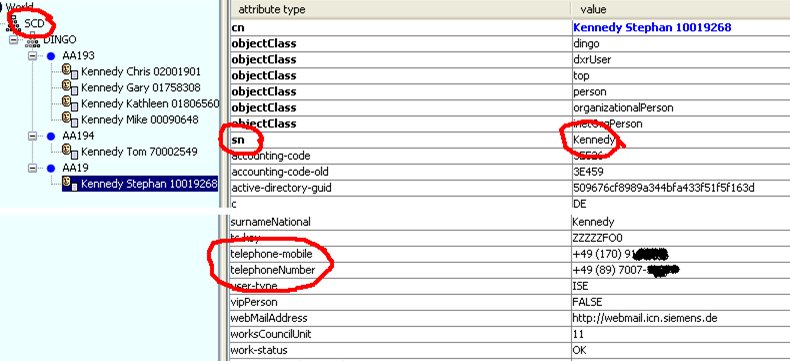The image size is (790, 361).
Task: Click the webmail.icn.siemens.de URL value
Action: tap(645, 319)
